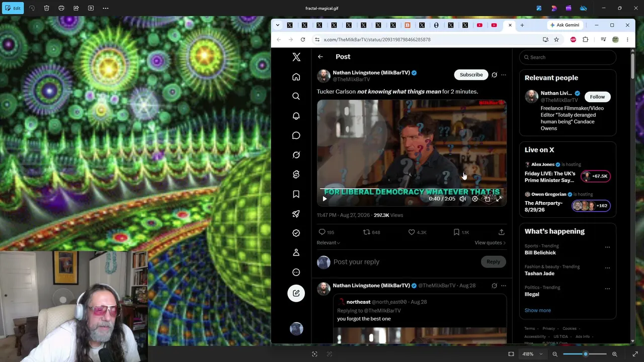Play the Tucker Carlson video
Image resolution: width=644 pixels, height=362 pixels.
point(325,199)
